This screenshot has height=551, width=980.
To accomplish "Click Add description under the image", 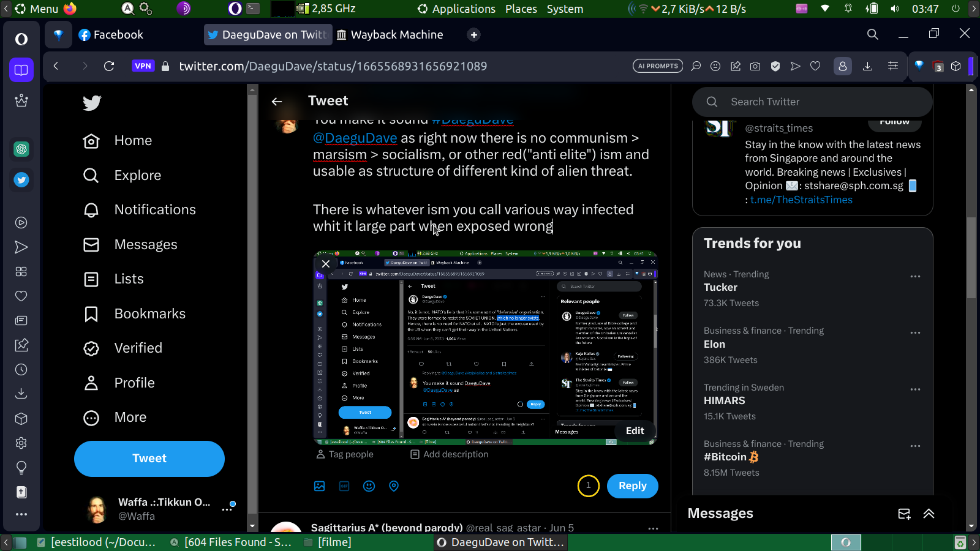I will [450, 454].
